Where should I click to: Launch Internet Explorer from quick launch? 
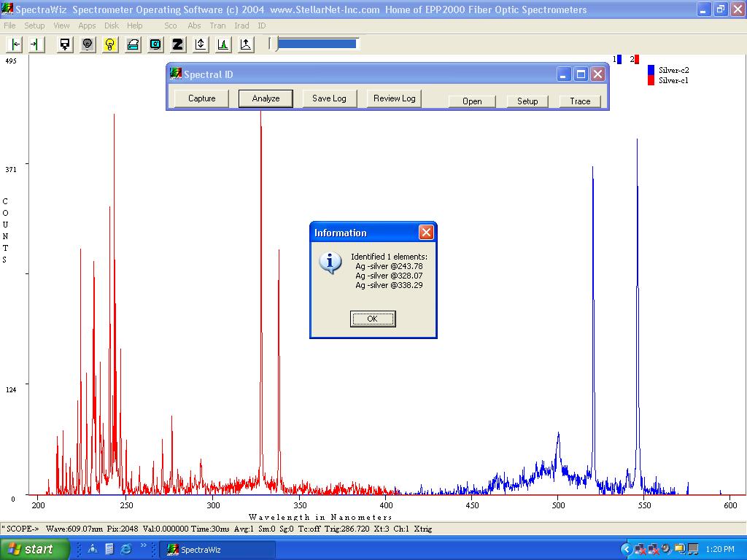click(x=126, y=549)
